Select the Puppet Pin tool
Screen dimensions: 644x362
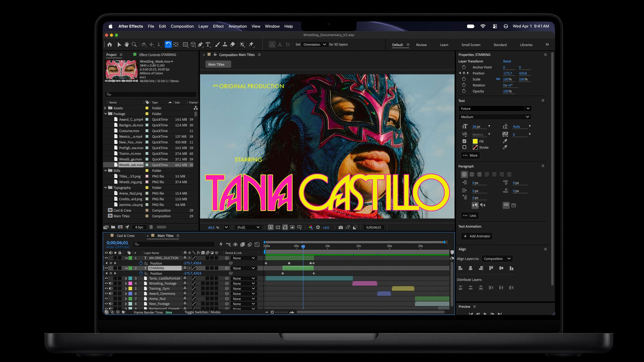251,44
